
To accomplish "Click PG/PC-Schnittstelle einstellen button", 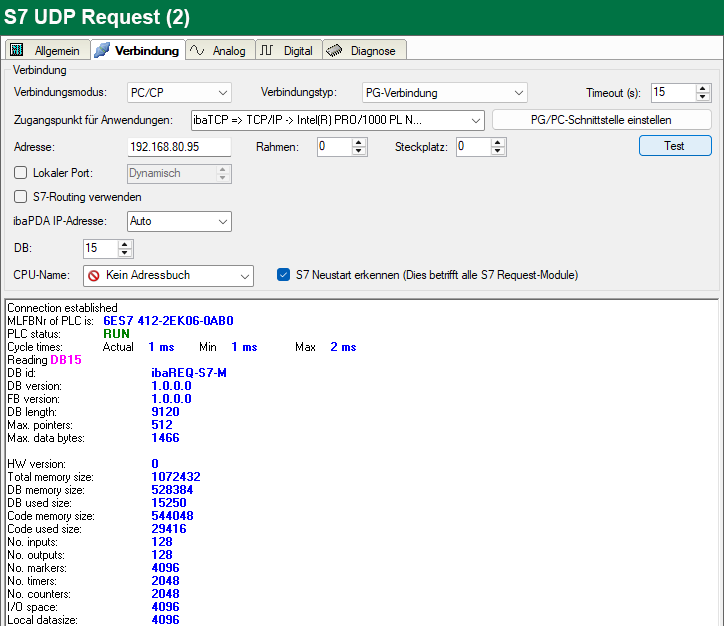I will pos(601,120).
